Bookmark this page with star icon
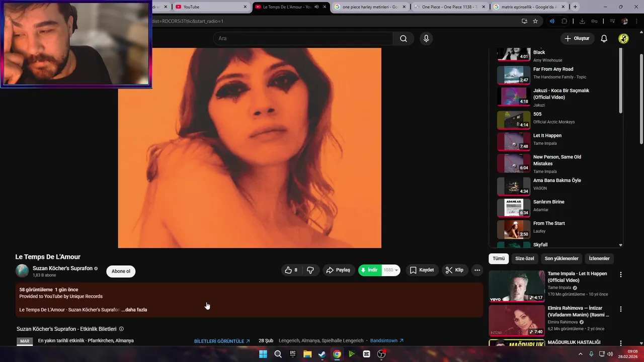The image size is (644, 362). [x=535, y=21]
